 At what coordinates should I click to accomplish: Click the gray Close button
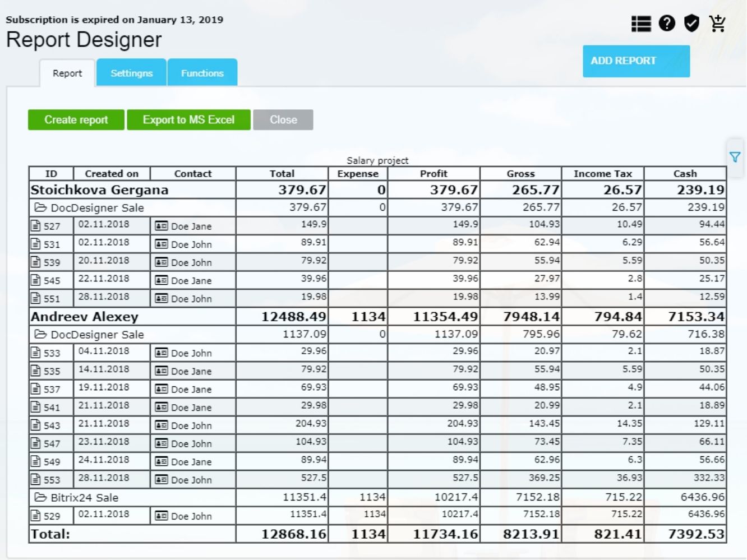click(x=283, y=120)
